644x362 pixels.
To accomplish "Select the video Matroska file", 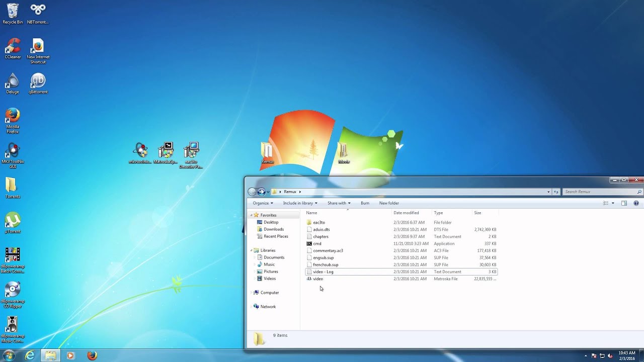I will (x=401, y=279).
